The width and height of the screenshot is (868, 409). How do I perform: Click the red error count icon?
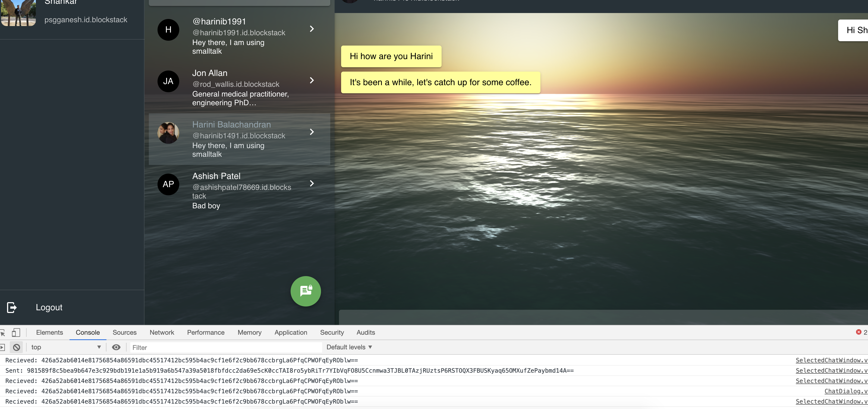point(858,332)
